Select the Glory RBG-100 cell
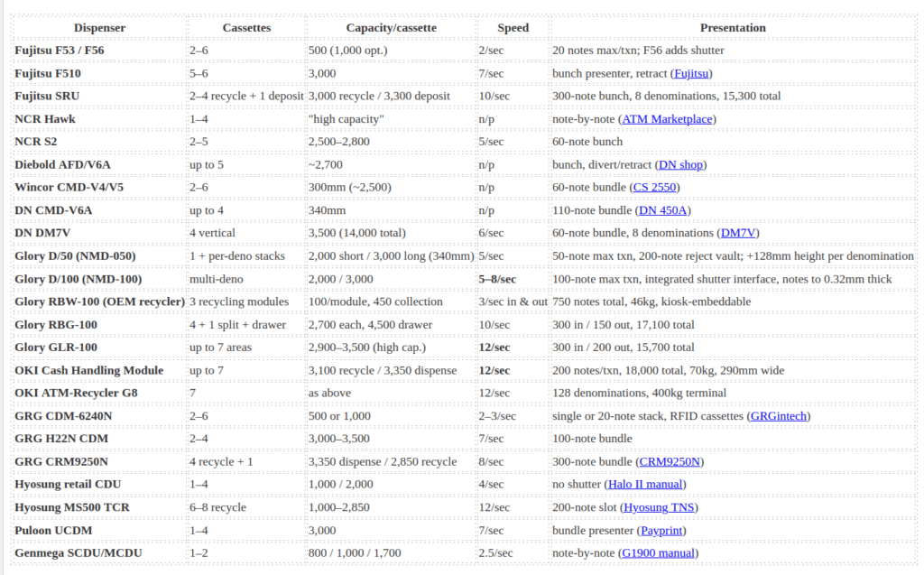The width and height of the screenshot is (924, 575). pos(99,325)
